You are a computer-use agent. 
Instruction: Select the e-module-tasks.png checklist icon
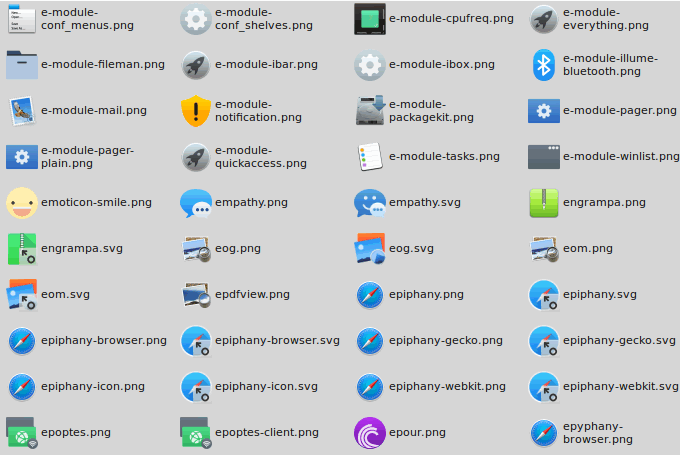tap(370, 157)
